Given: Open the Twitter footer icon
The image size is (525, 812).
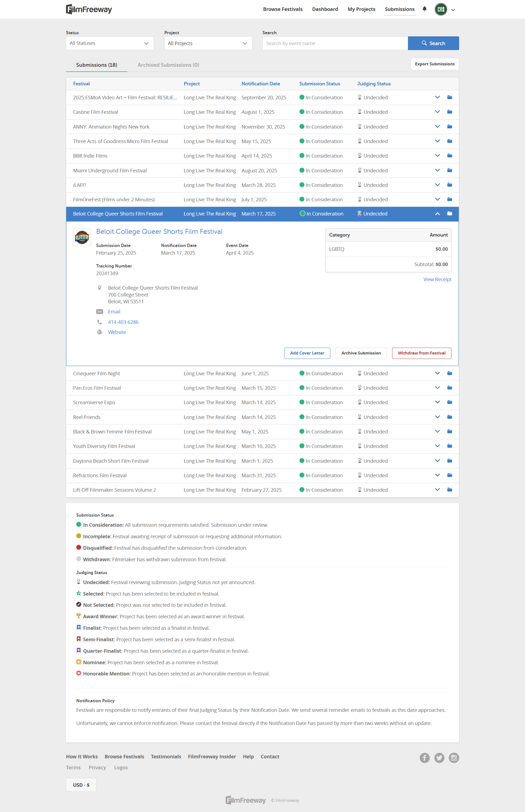Looking at the screenshot, I should point(439,758).
